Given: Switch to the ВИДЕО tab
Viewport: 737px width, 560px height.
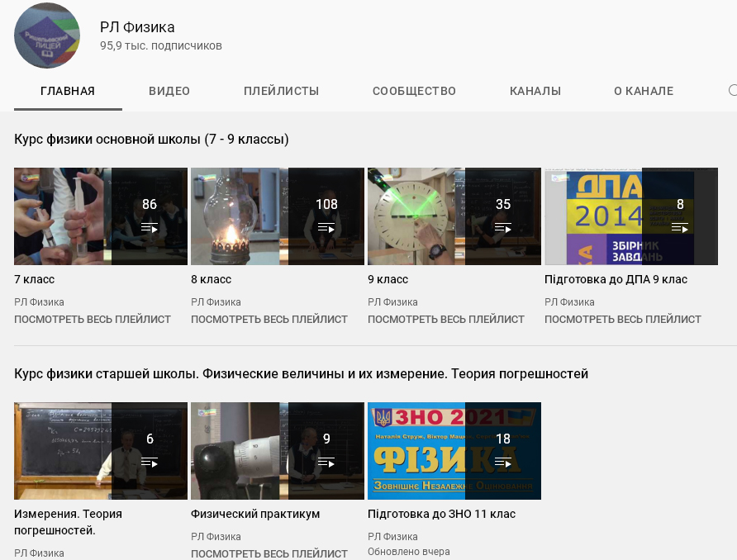Looking at the screenshot, I should point(169,92).
